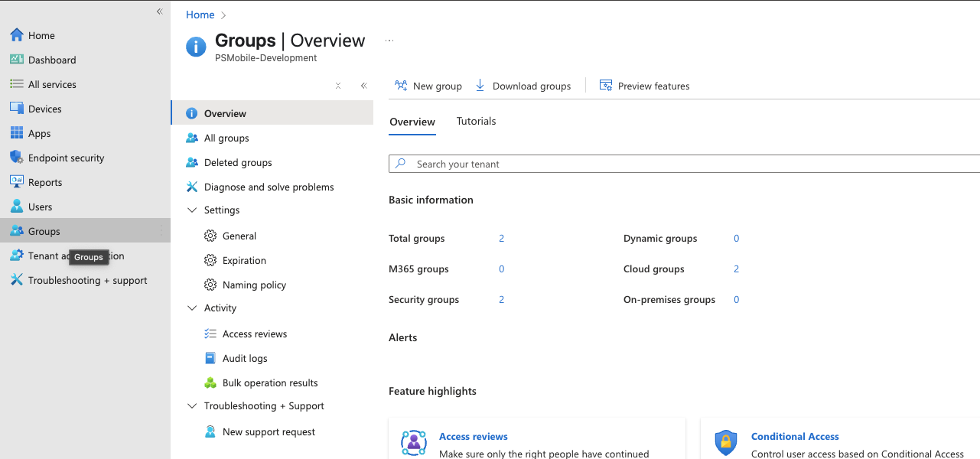Click Preview features button
The height and width of the screenshot is (459, 980).
(x=644, y=86)
